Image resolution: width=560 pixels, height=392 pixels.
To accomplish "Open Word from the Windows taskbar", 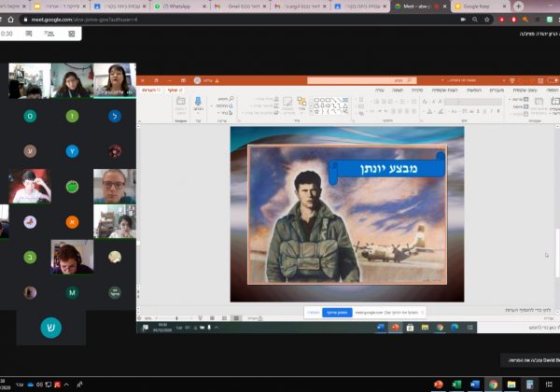I will pyautogui.click(x=475, y=385).
